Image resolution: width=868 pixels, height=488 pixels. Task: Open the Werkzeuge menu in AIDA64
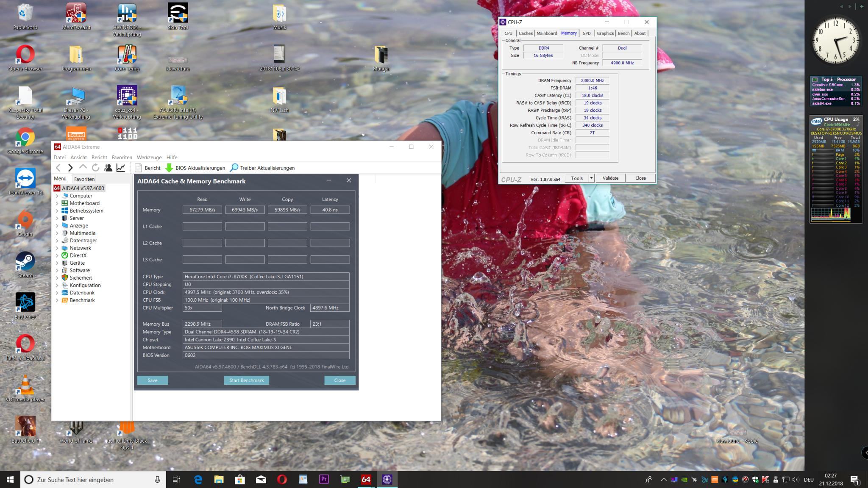pos(149,157)
